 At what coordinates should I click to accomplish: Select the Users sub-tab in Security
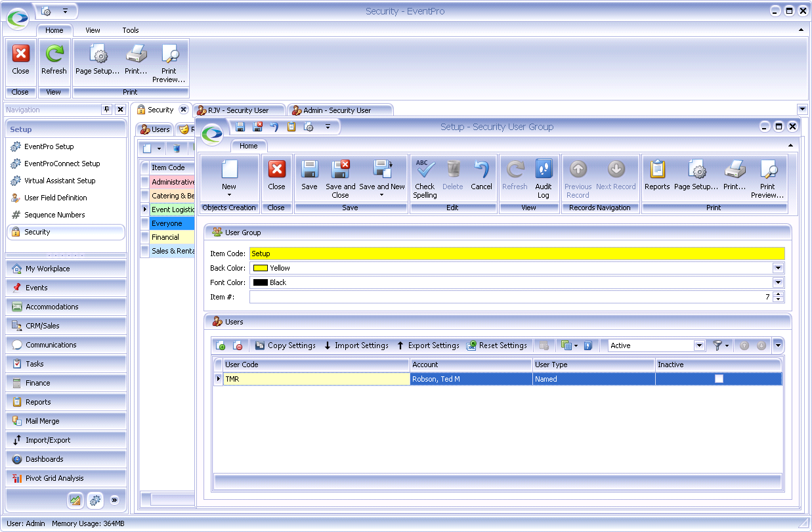[x=155, y=129]
